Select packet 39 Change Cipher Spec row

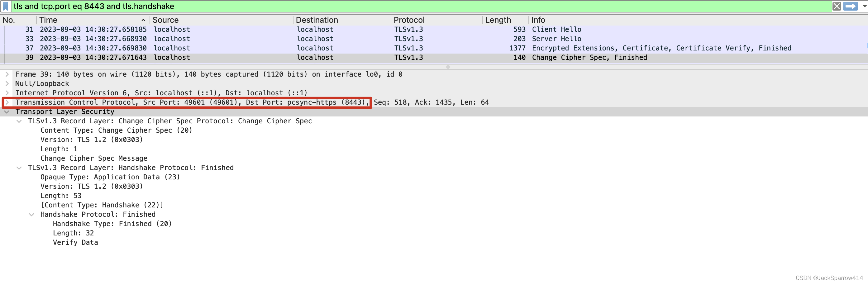pyautogui.click(x=434, y=58)
